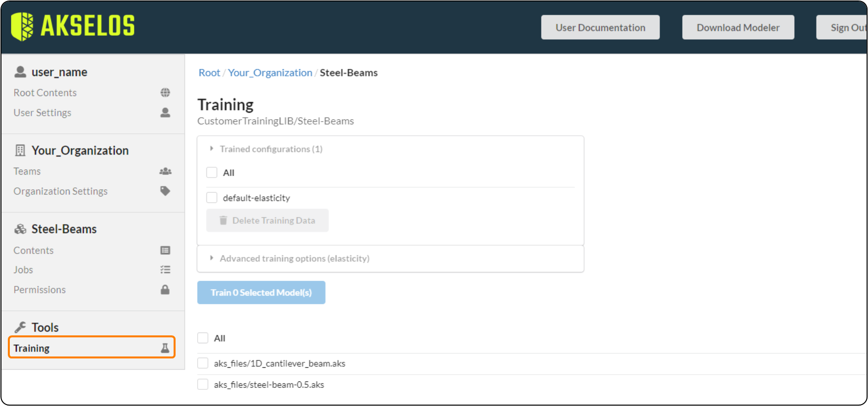Open Teams in sidebar
Screen dimensions: 868x406
27,172
